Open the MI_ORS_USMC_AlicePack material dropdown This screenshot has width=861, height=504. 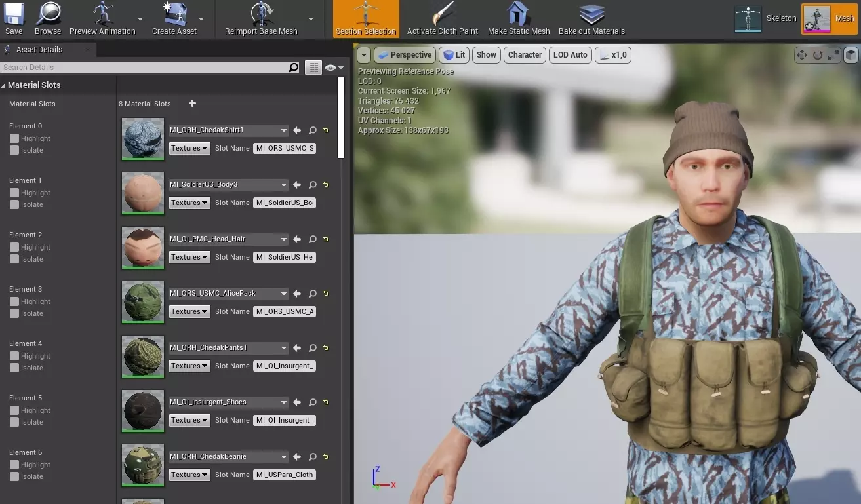click(228, 294)
